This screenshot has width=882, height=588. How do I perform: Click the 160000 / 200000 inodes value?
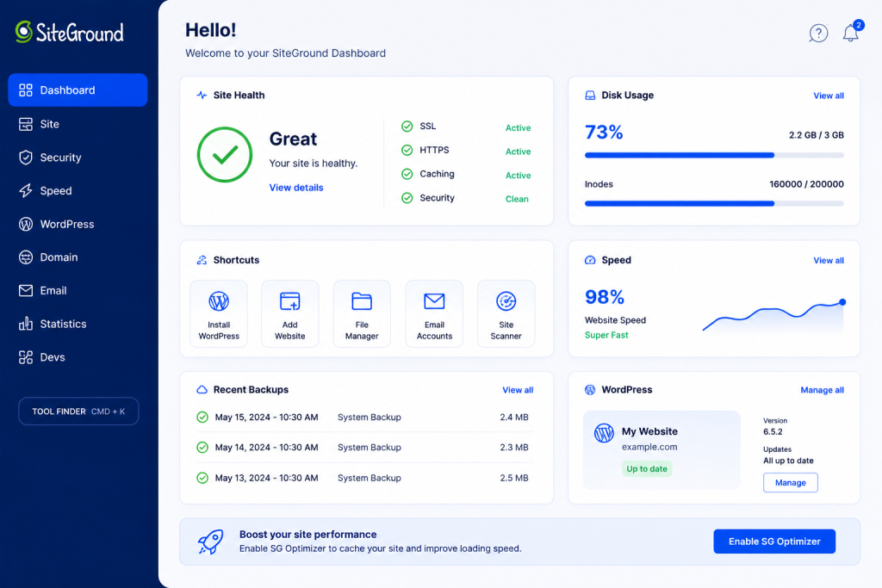click(806, 184)
